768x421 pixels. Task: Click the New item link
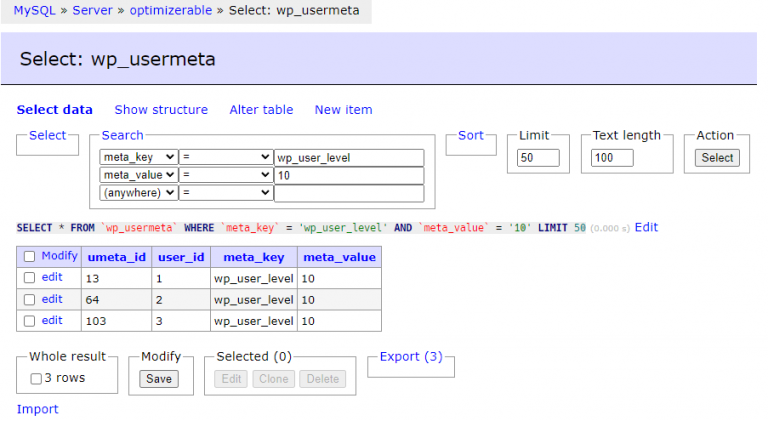pyautogui.click(x=343, y=110)
